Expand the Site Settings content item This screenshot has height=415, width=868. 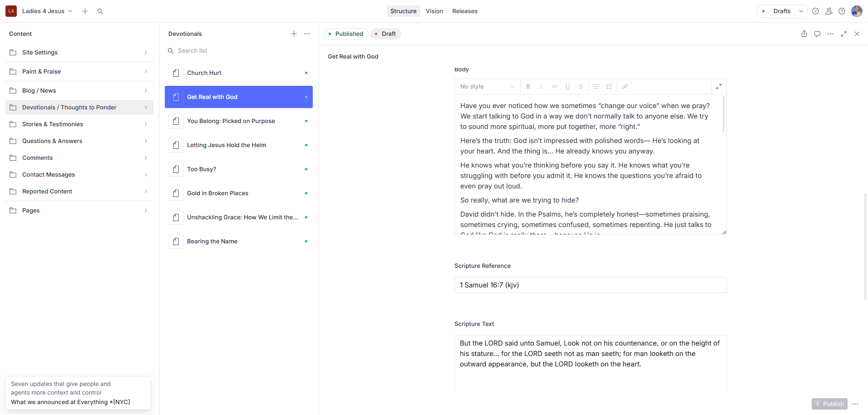(x=79, y=53)
